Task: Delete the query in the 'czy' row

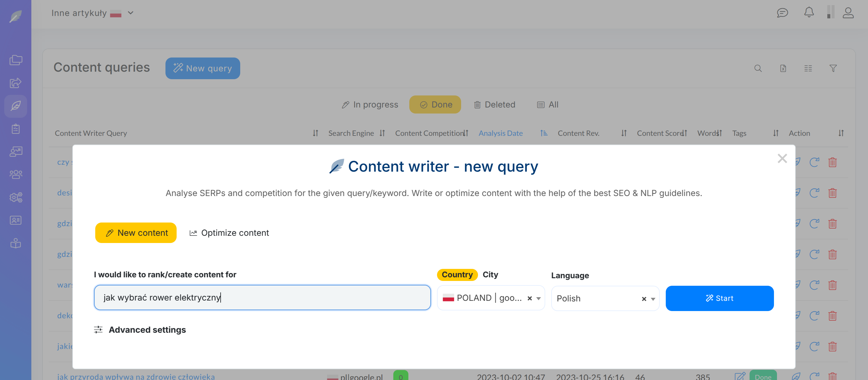Action: point(832,162)
